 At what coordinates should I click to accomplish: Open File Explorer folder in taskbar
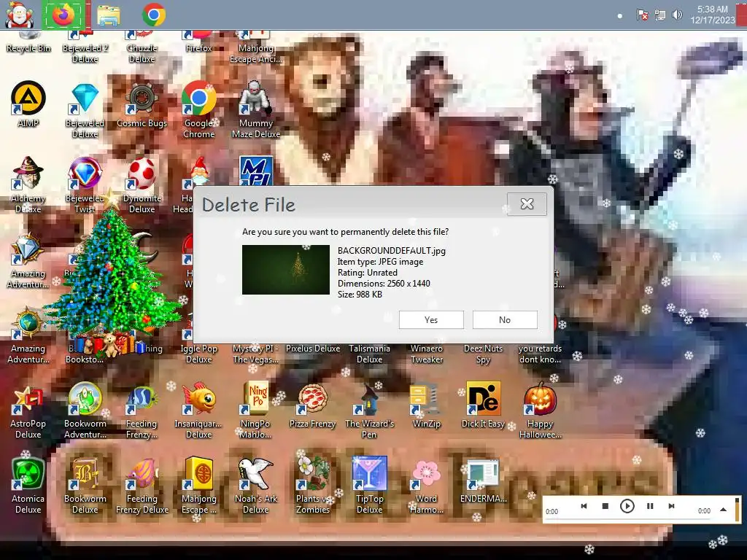tap(109, 15)
